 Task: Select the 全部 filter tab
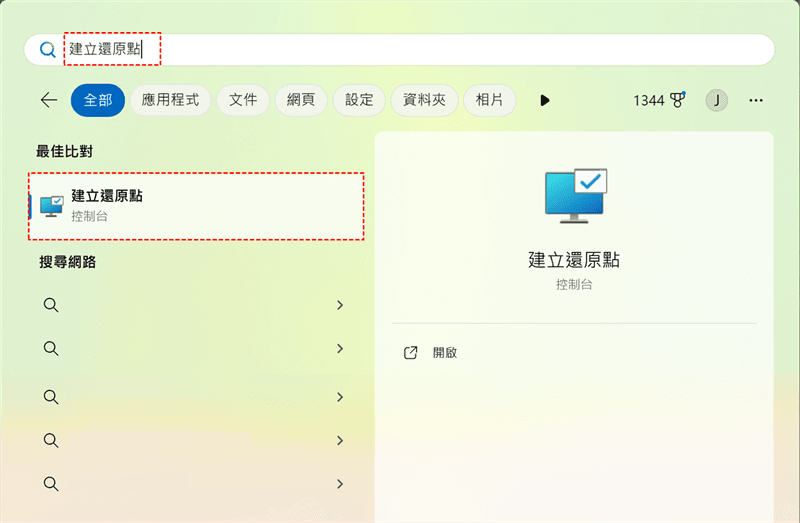(97, 100)
